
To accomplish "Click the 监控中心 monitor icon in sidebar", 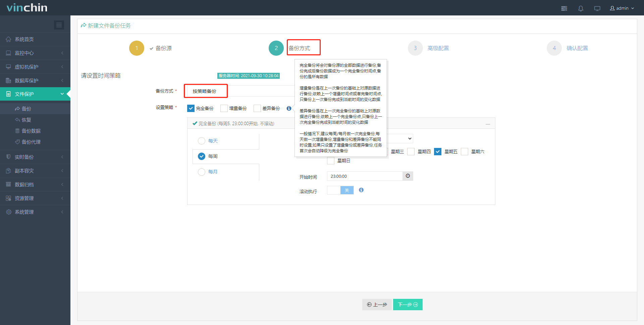I will (x=8, y=53).
